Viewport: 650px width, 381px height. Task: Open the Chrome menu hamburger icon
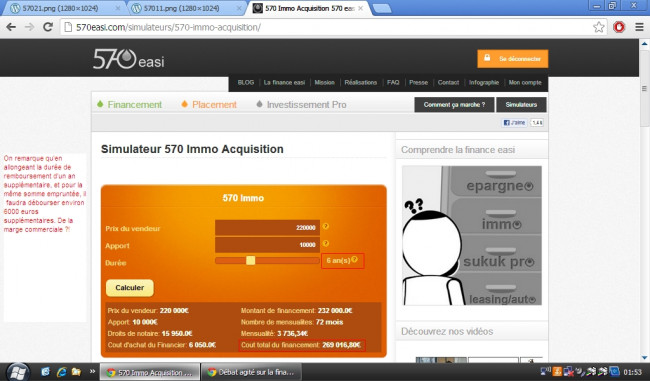[x=639, y=27]
